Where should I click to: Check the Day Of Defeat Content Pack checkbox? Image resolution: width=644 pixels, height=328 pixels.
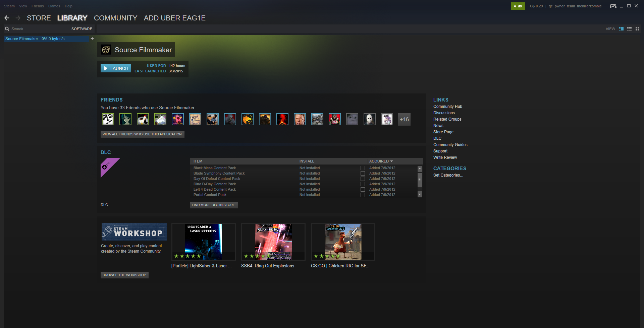(363, 179)
